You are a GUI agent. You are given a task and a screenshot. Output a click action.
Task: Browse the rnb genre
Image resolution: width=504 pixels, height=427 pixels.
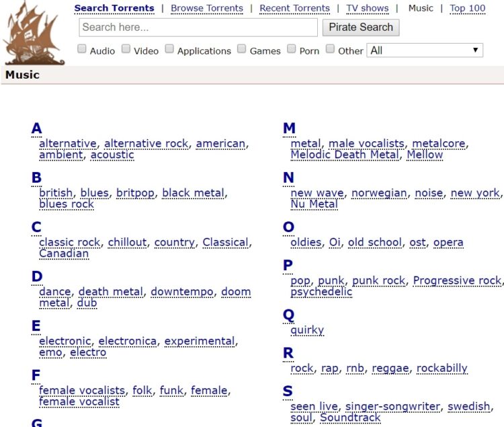355,368
